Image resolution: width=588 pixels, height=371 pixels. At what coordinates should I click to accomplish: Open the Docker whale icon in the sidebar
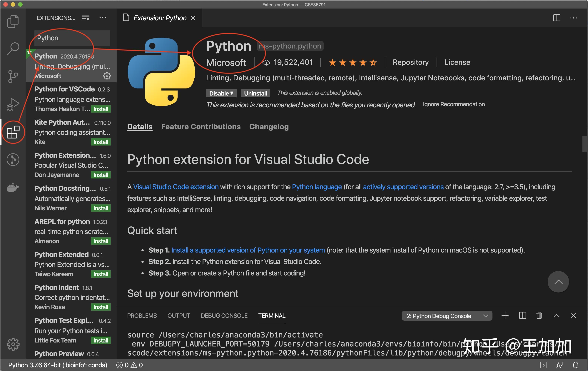point(13,187)
